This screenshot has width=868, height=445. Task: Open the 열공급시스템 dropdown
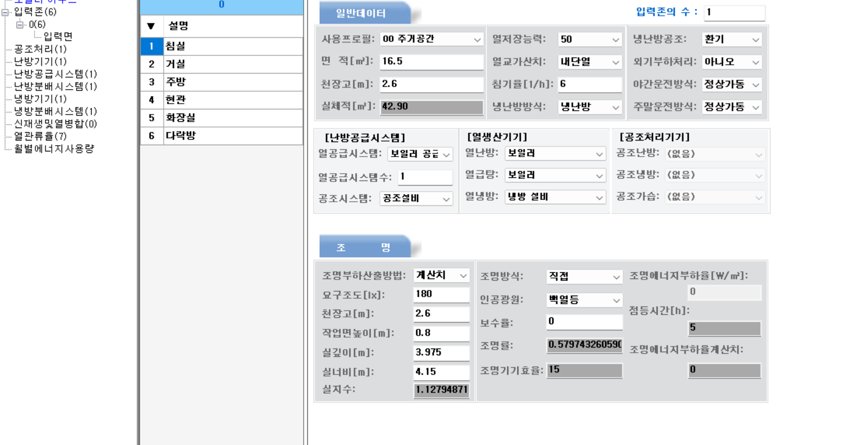tap(446, 155)
